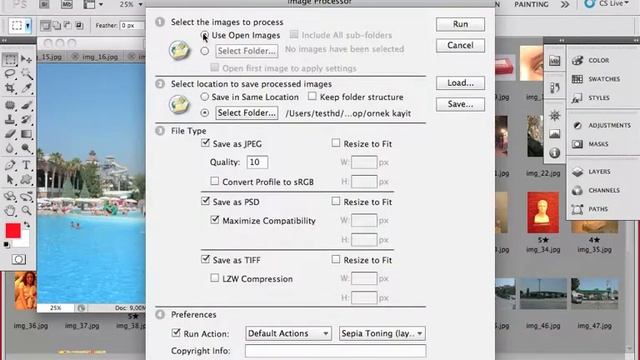640x360 pixels.
Task: Open the Swatches panel
Action: pyautogui.click(x=604, y=79)
